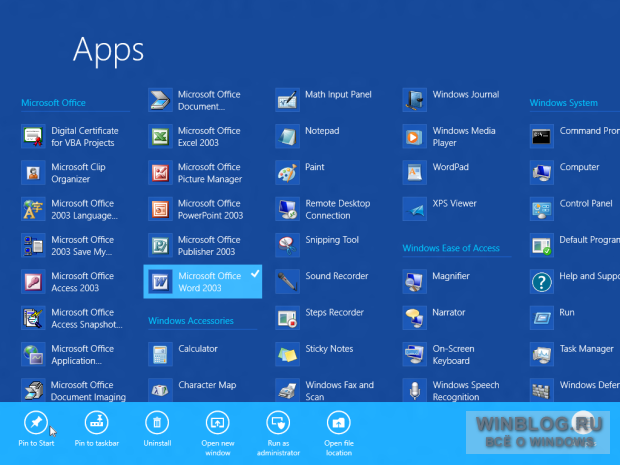Deselect the checked Microsoft Office Word 2003 tile
The height and width of the screenshot is (465, 620).
tap(202, 282)
